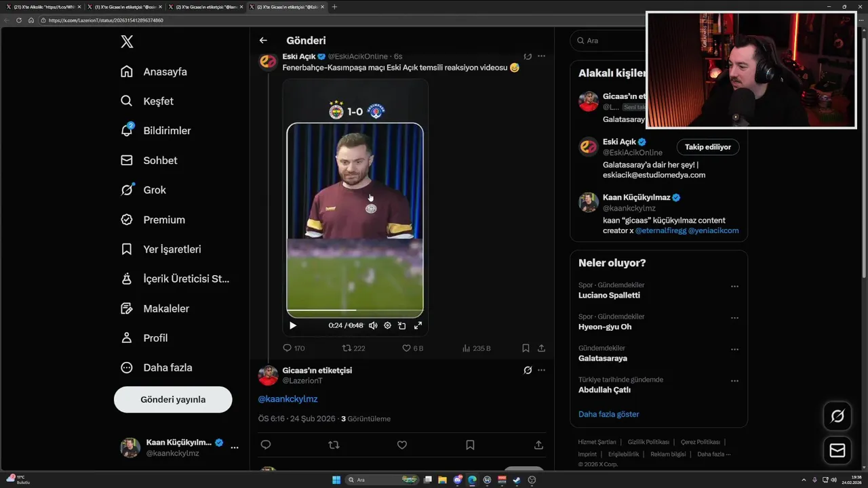868x488 pixels.
Task: Reply to the Gicaas'ın etiketçisi post
Action: (x=266, y=445)
